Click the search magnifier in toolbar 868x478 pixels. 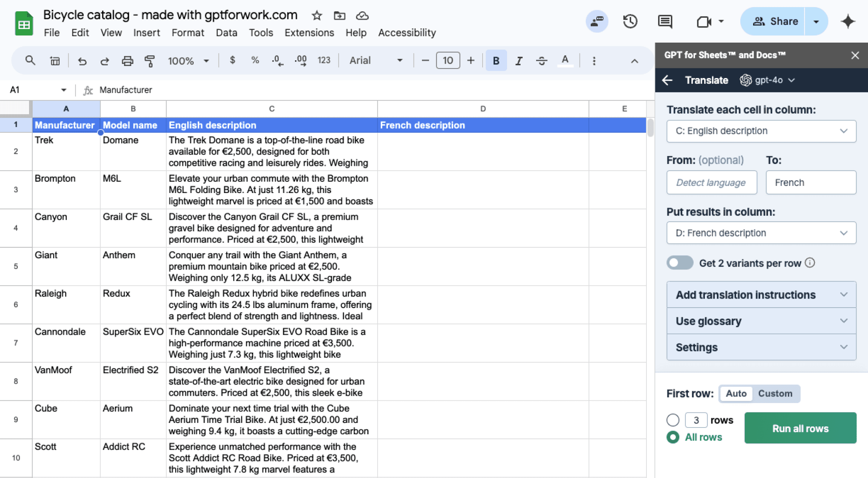[x=30, y=60]
